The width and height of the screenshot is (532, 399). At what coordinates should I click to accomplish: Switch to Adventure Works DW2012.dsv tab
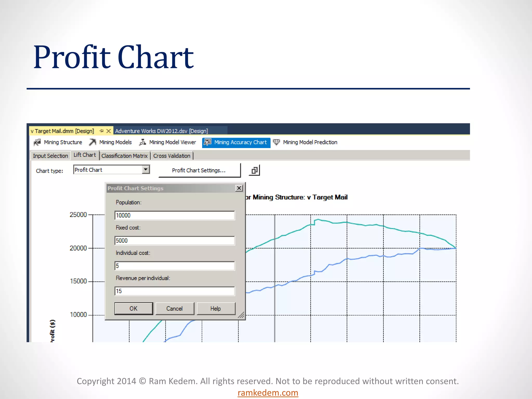(161, 131)
